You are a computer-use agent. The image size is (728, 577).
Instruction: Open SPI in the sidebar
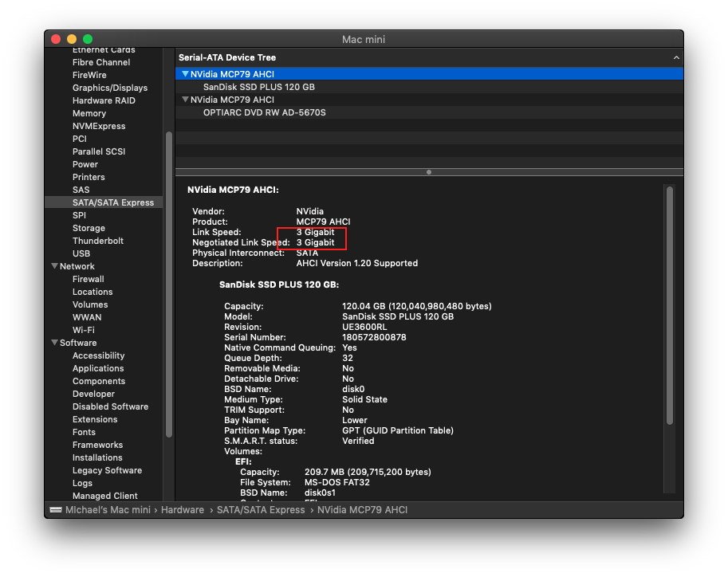coord(79,215)
